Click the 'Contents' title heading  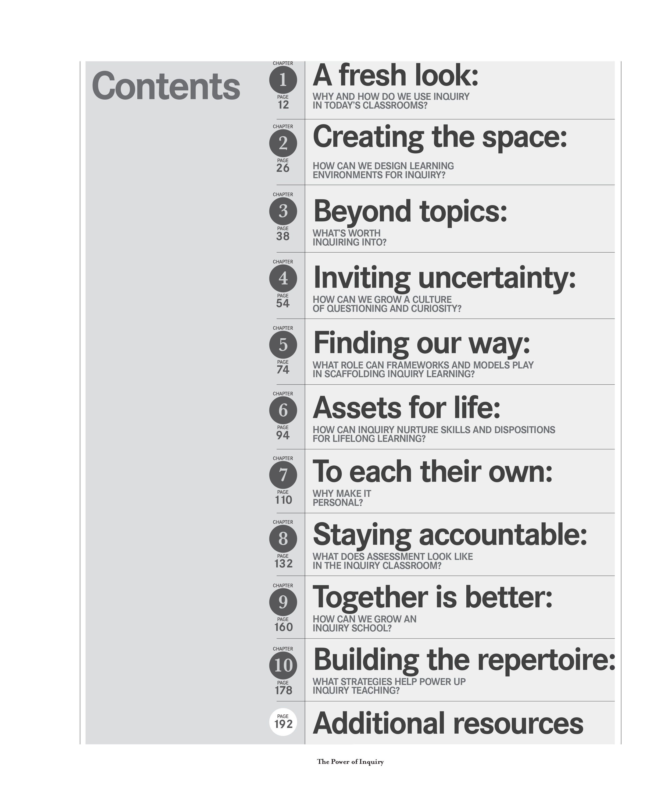pos(166,86)
